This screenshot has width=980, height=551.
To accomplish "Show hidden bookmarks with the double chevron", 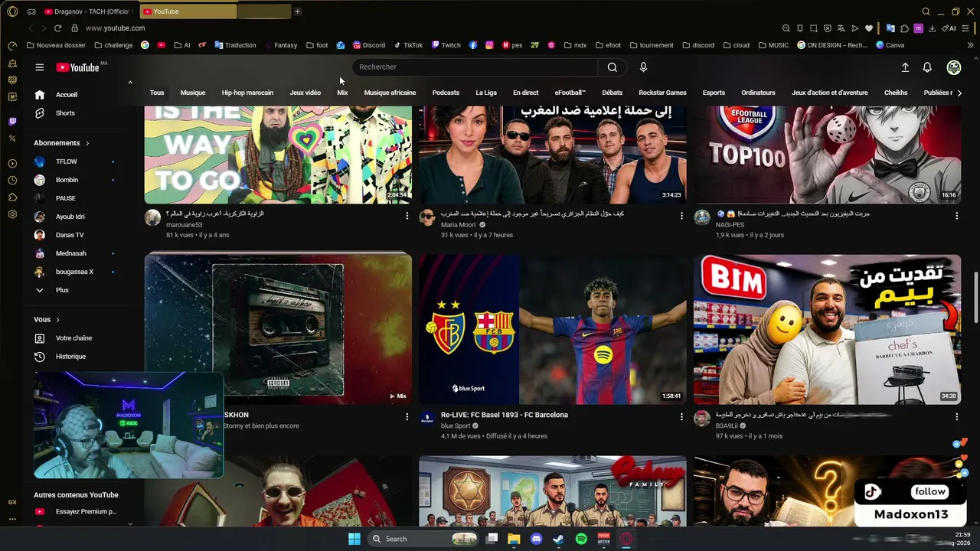I will click(x=971, y=45).
